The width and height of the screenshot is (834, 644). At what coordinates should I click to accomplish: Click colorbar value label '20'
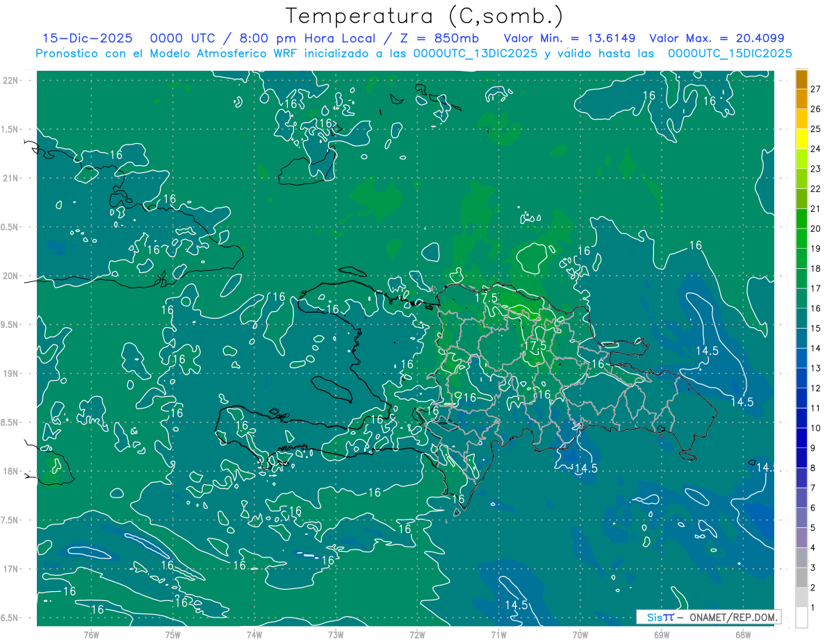816,229
